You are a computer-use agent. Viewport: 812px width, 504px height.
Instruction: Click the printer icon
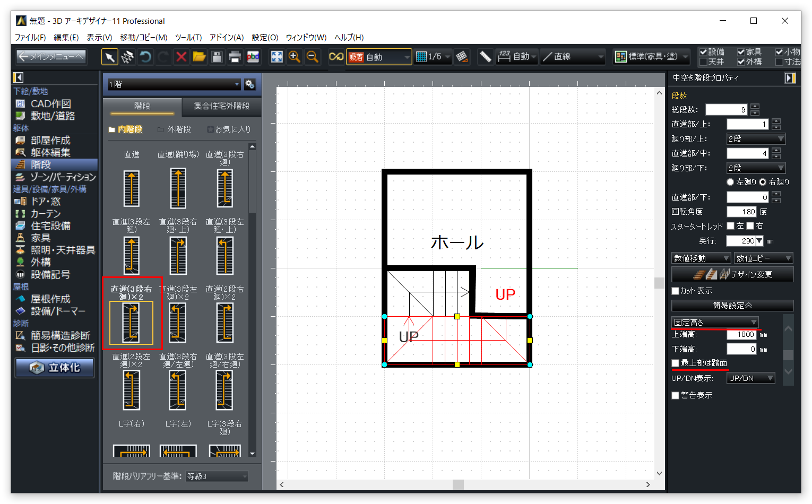235,57
